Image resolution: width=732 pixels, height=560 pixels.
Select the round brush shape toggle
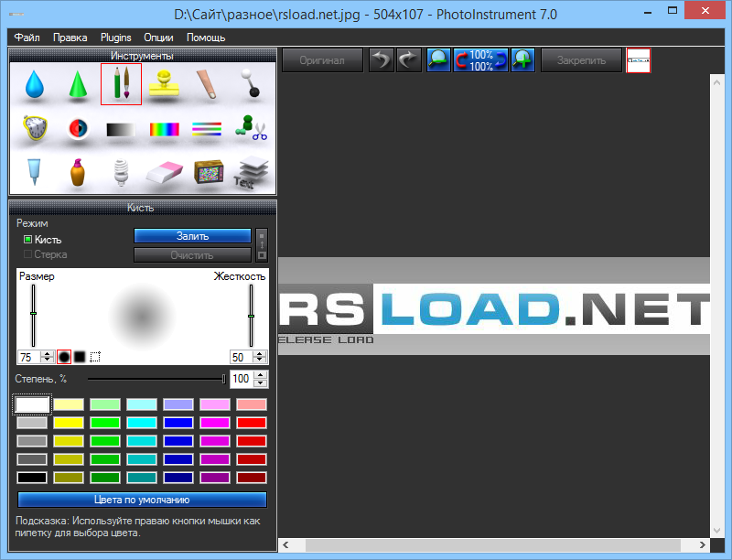pyautogui.click(x=64, y=357)
